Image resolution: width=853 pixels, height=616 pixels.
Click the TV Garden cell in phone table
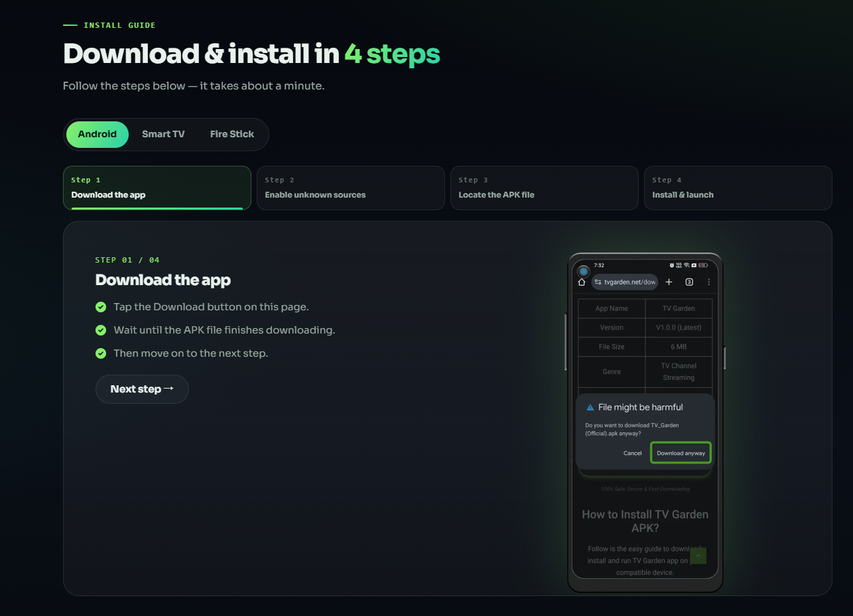pyautogui.click(x=679, y=308)
